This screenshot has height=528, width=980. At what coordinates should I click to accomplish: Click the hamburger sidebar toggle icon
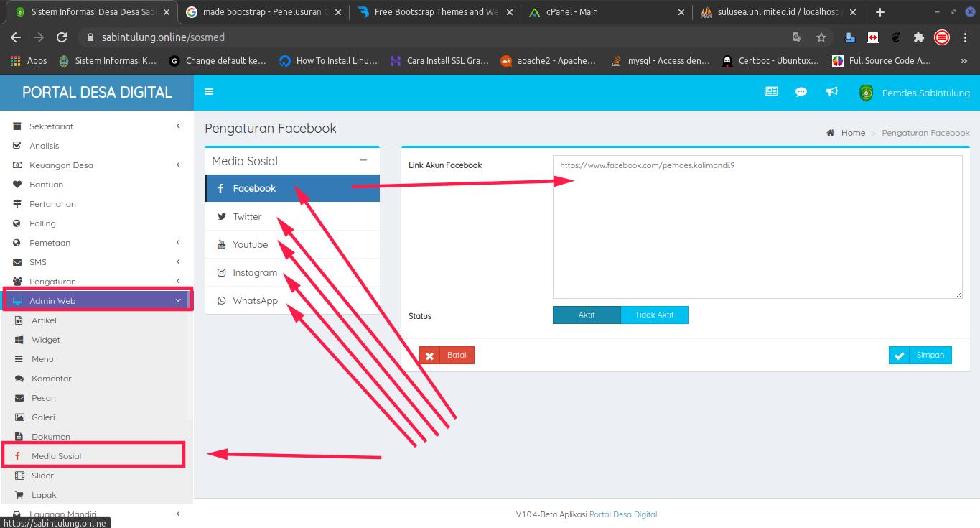click(209, 92)
